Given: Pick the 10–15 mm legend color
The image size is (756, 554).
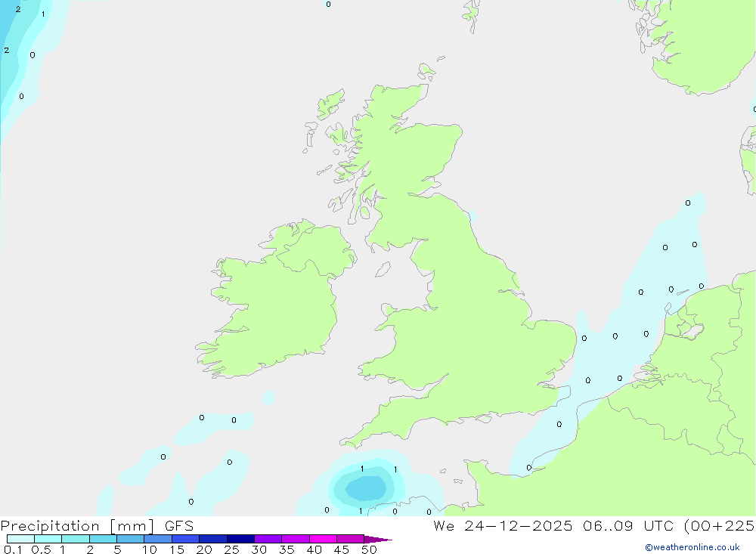Looking at the screenshot, I should click(x=158, y=539).
